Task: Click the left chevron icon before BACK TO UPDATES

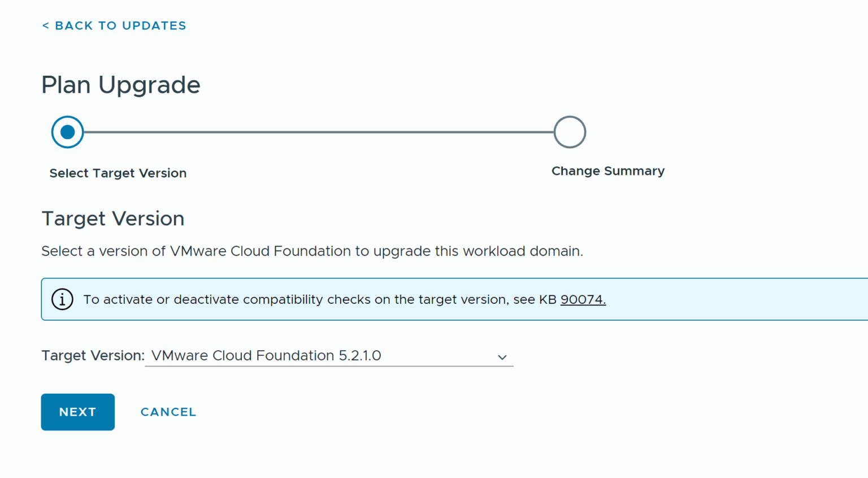Action: point(45,25)
